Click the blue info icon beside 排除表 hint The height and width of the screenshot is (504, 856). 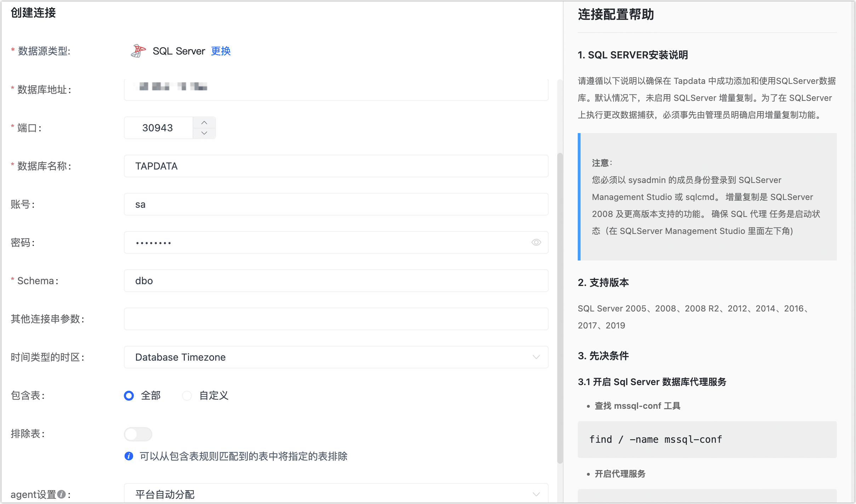click(129, 457)
